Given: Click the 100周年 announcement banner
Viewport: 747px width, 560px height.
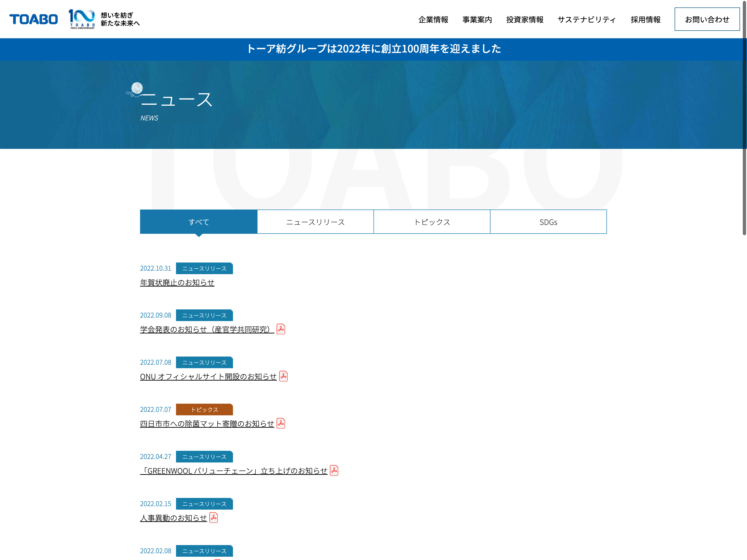Looking at the screenshot, I should [x=373, y=49].
